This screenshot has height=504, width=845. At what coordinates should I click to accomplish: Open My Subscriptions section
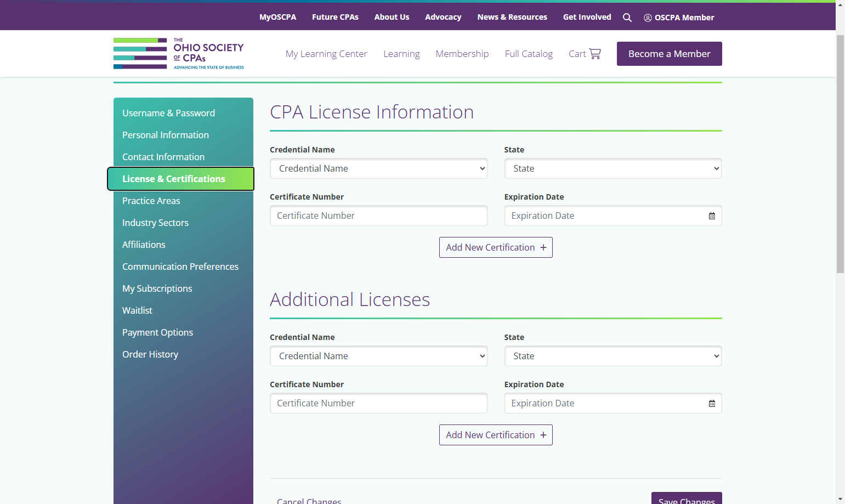click(157, 288)
